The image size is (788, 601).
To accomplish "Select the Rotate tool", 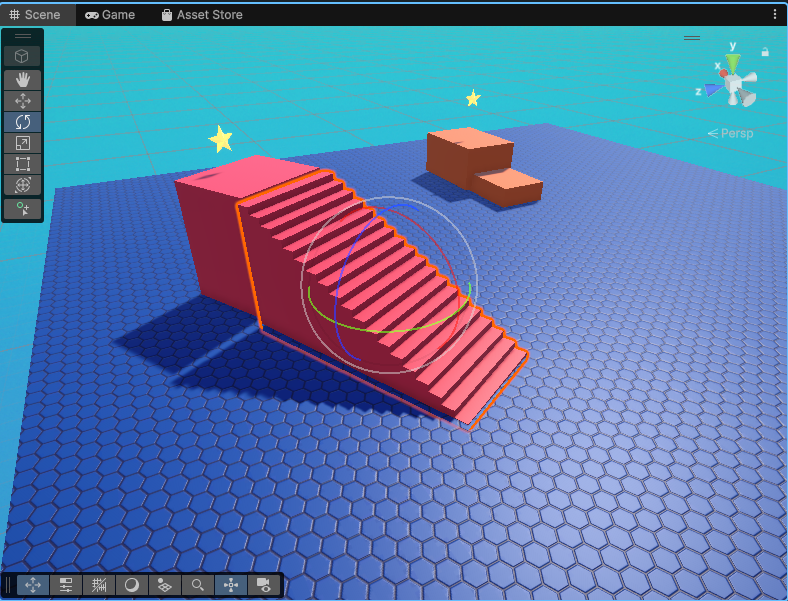I will [x=22, y=122].
